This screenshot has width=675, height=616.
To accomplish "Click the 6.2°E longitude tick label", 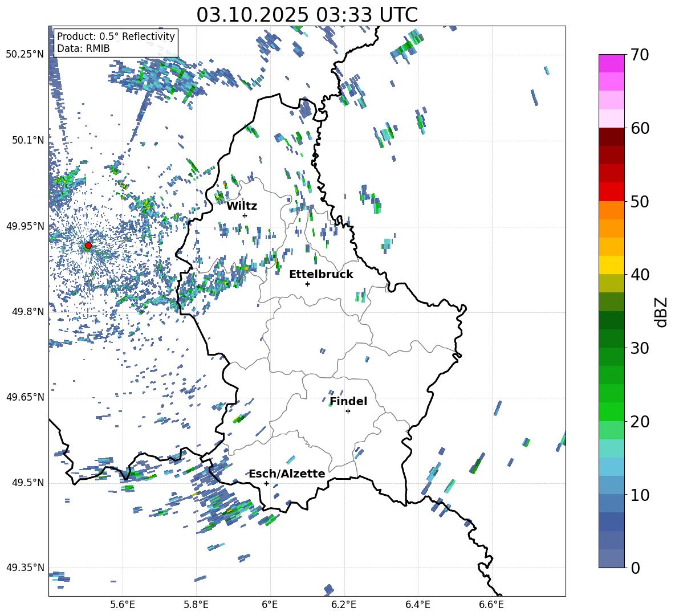I will pyautogui.click(x=344, y=604).
